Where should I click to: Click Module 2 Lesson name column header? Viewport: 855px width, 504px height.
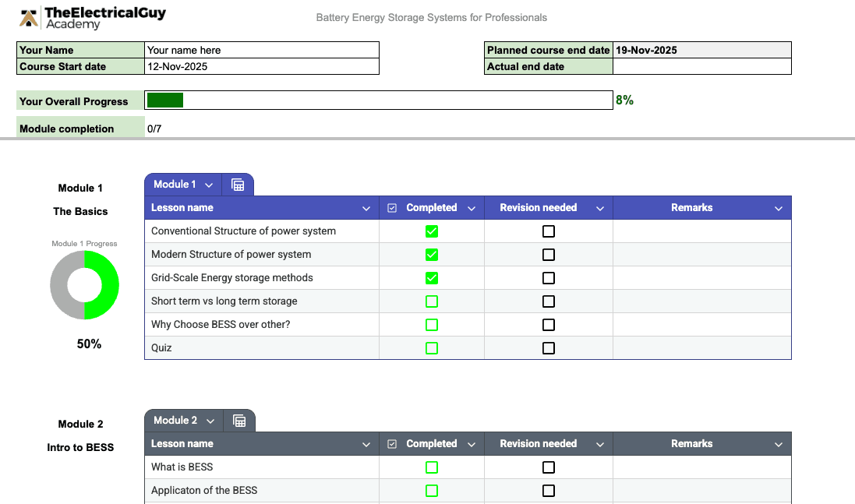pos(182,444)
